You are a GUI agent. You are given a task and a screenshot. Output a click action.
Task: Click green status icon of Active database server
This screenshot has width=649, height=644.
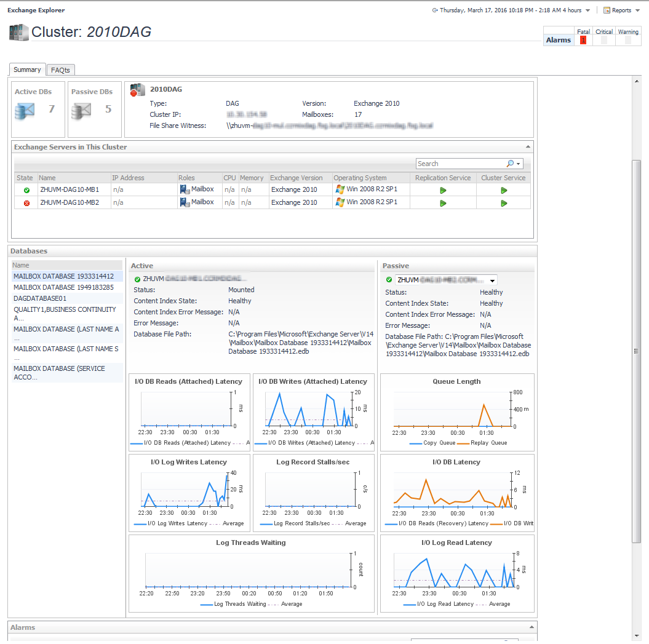tap(137, 279)
